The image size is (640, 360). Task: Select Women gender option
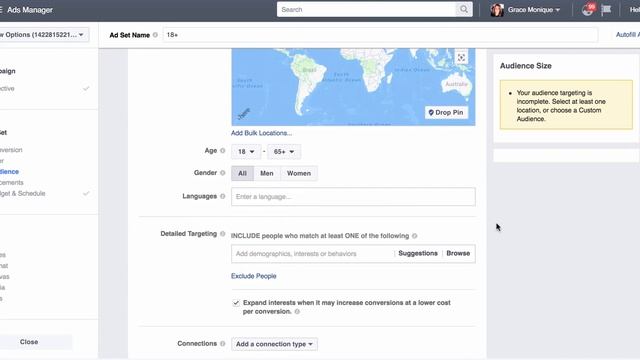click(299, 173)
